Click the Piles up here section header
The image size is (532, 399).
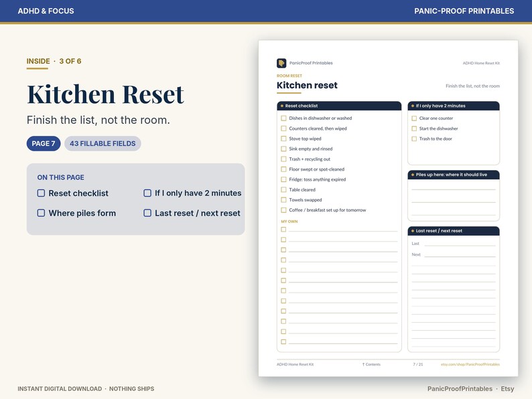point(454,175)
